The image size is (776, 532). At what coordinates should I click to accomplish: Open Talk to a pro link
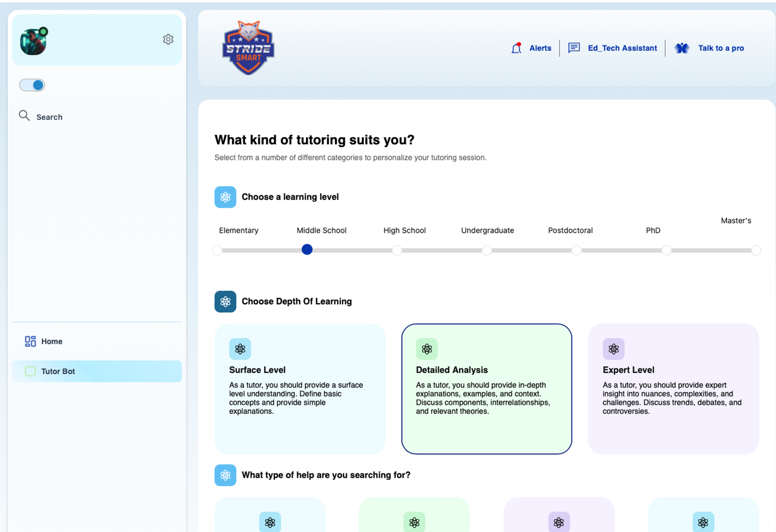click(x=721, y=48)
